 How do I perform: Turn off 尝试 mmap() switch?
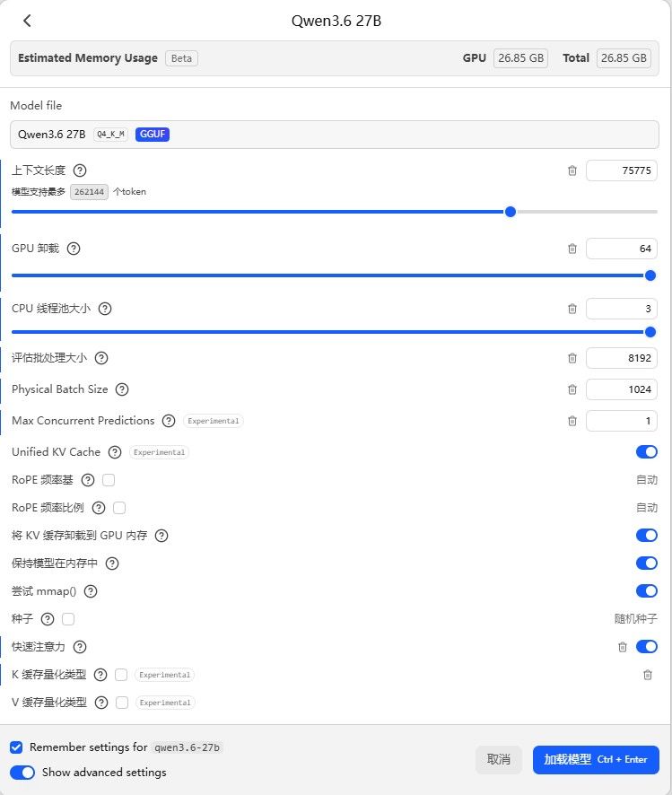(647, 591)
